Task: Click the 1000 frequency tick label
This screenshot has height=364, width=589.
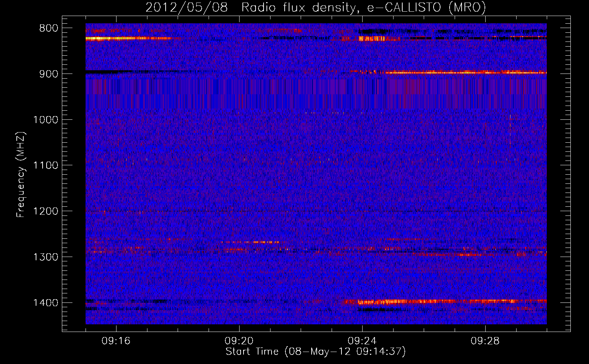Action: tap(46, 120)
